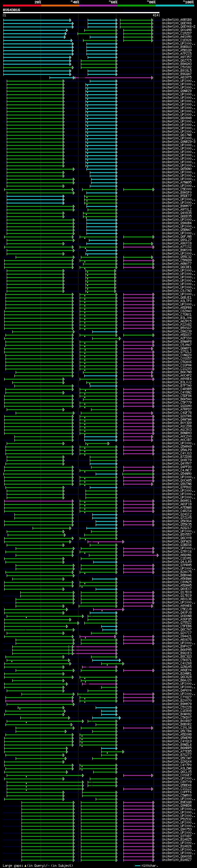The width and height of the screenshot is (197, 868).
Task: Open hit UniRef100_A9RSB9
Action: pos(177,20)
